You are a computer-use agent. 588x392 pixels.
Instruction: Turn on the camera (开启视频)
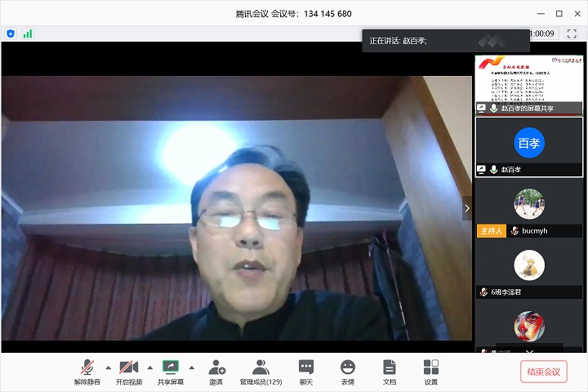pyautogui.click(x=128, y=371)
